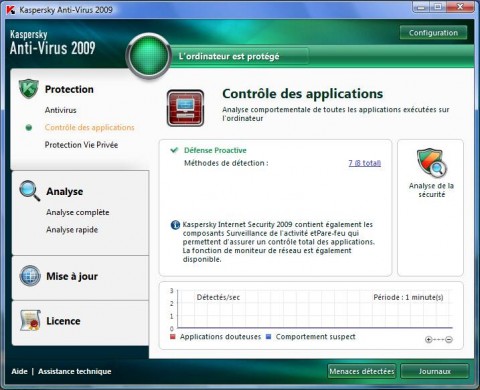Screen dimensions: 480x390
Task: Open the Journaux reports
Action: point(435,371)
